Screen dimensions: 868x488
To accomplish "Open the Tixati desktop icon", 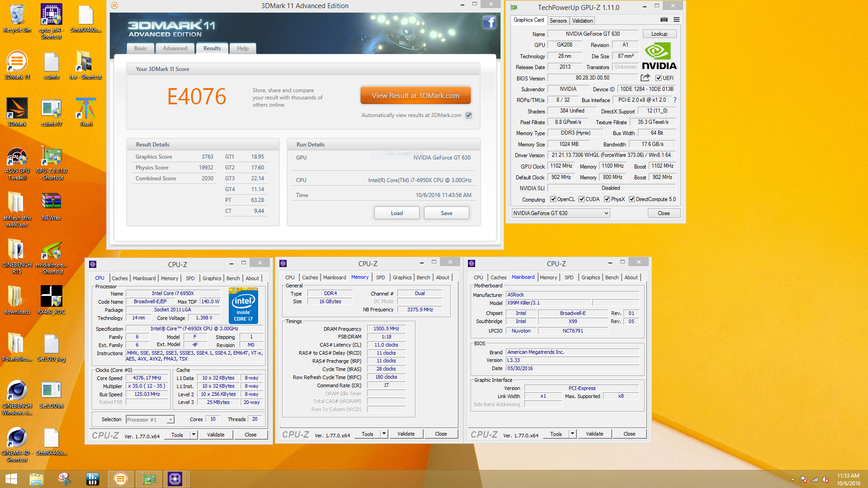I will 85,112.
